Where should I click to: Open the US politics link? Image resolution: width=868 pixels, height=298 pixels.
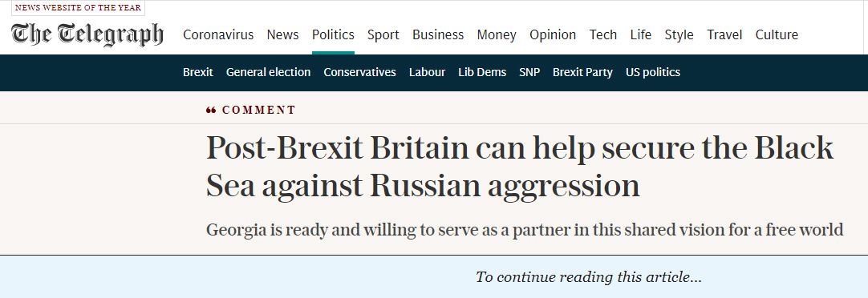pos(653,72)
